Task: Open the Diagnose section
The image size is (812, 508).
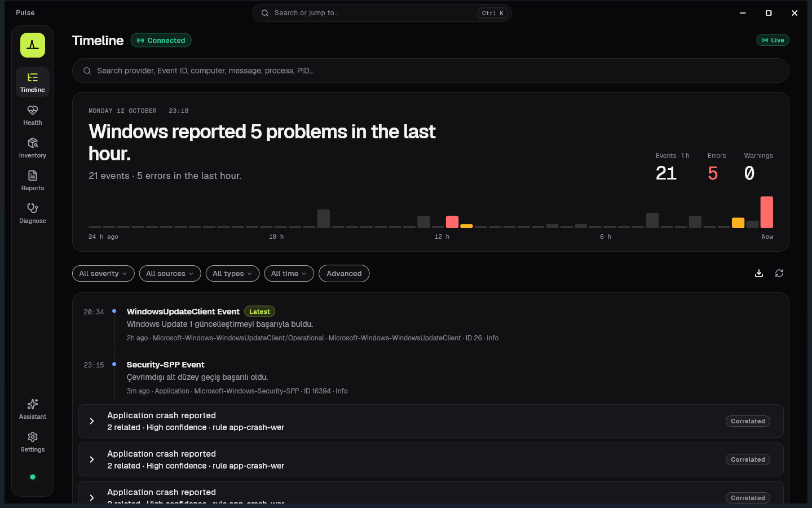Action: tap(33, 213)
